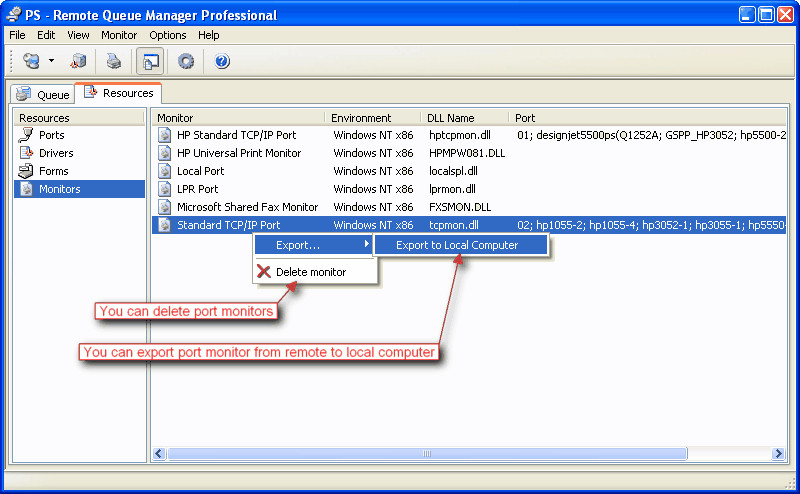Select the LPR Port monitor row icon
Viewport: 800px width, 494px height.
pyautogui.click(x=165, y=189)
